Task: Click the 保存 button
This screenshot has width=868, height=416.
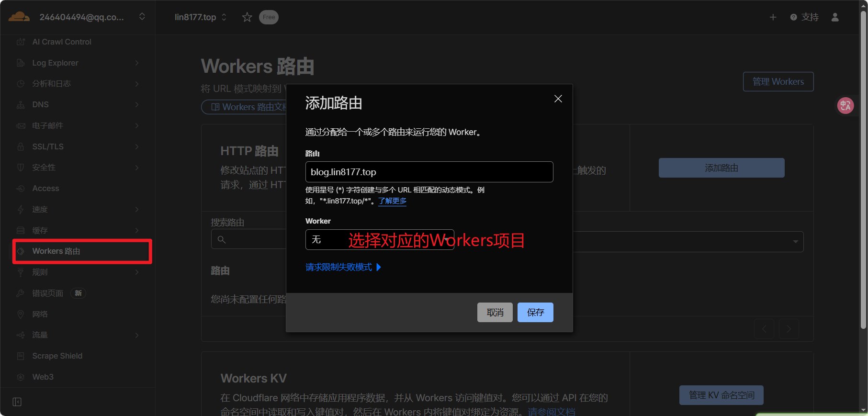Action: point(535,313)
